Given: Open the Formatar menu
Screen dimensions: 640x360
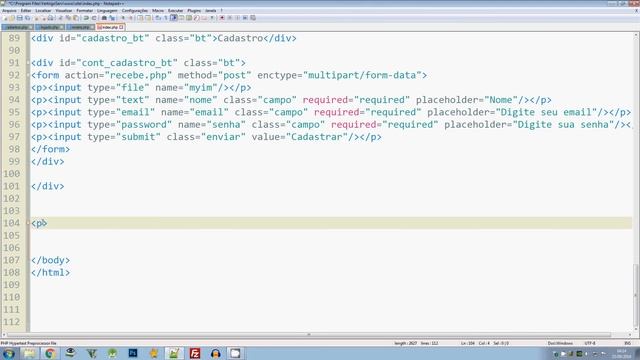Looking at the screenshot, I should [x=84, y=11].
